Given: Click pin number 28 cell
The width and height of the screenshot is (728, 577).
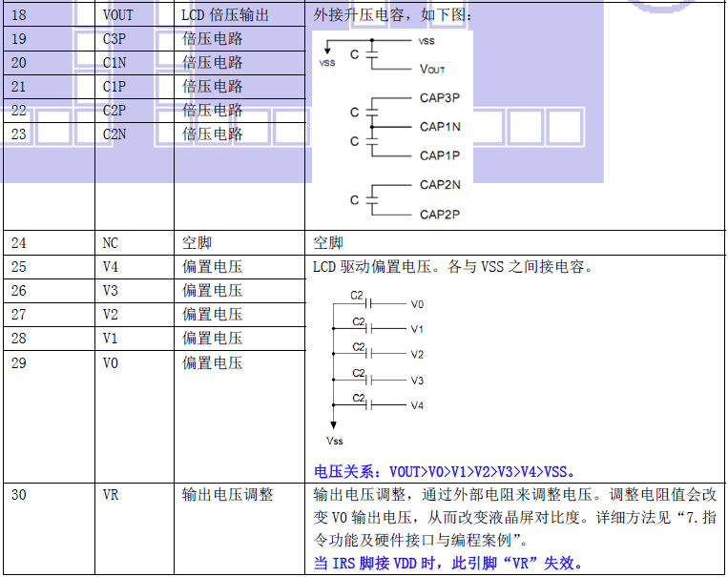Looking at the screenshot, I should coord(49,339).
